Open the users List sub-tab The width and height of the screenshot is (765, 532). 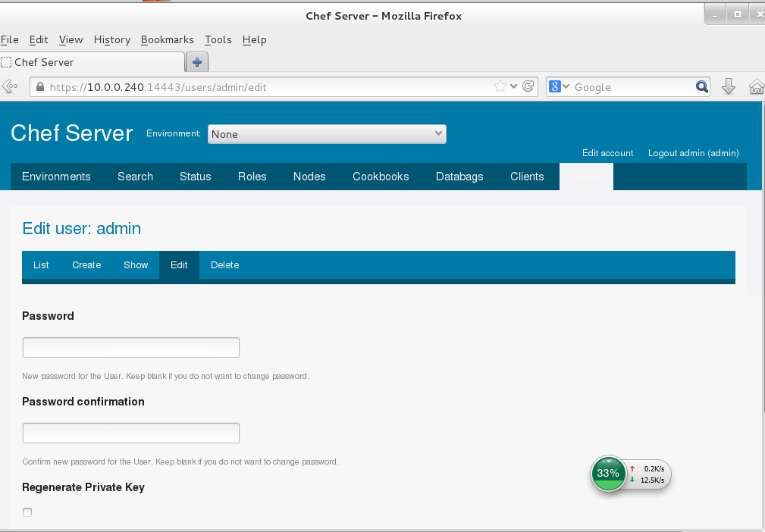click(41, 265)
